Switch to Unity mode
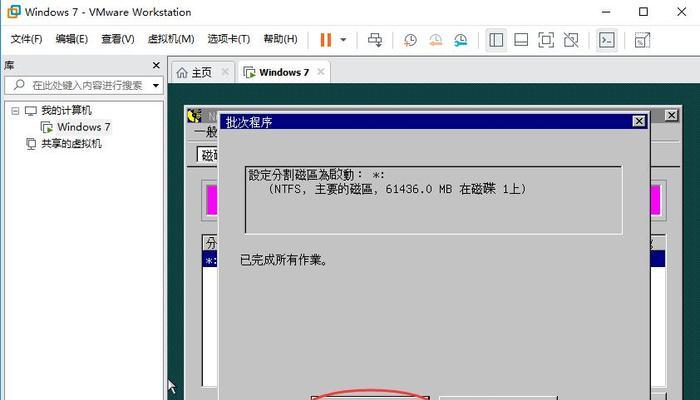Image resolution: width=700 pixels, height=400 pixels. [x=571, y=40]
